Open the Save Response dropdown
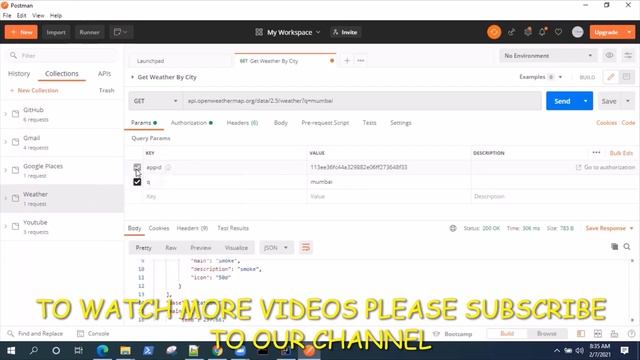 tap(609, 228)
